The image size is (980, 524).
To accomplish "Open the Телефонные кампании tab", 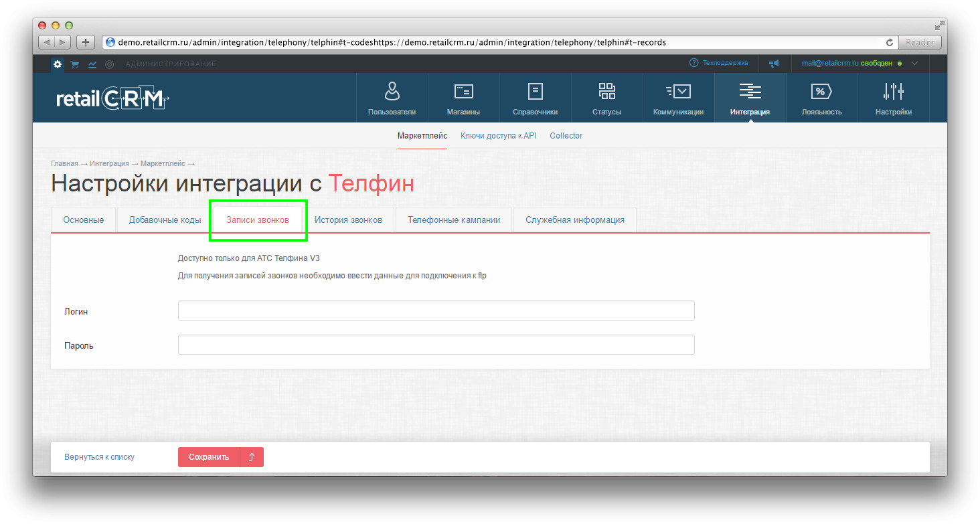I will click(x=454, y=220).
